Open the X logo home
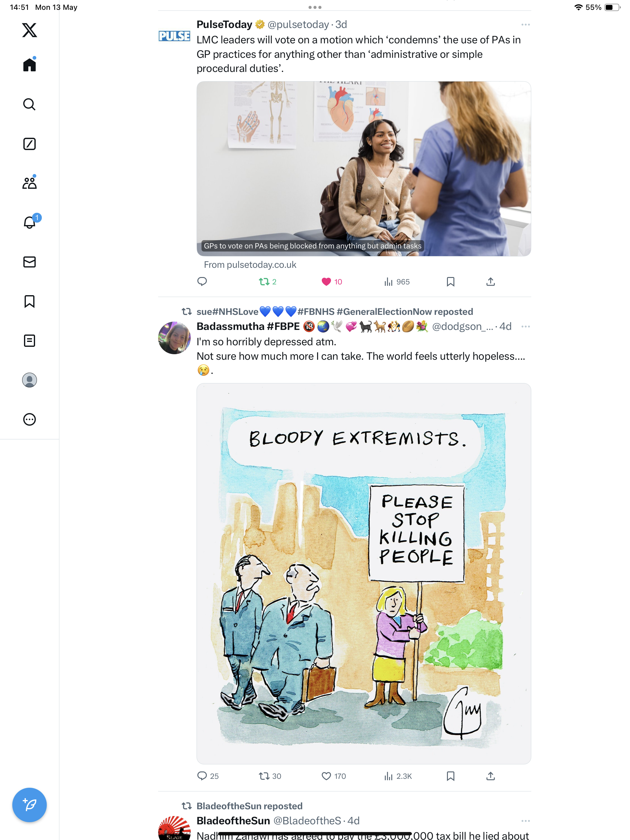 [29, 30]
